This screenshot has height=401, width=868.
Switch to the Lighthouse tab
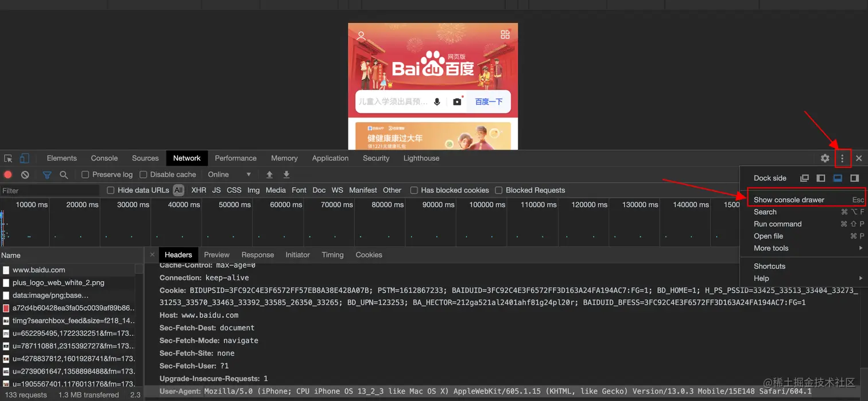pyautogui.click(x=421, y=158)
